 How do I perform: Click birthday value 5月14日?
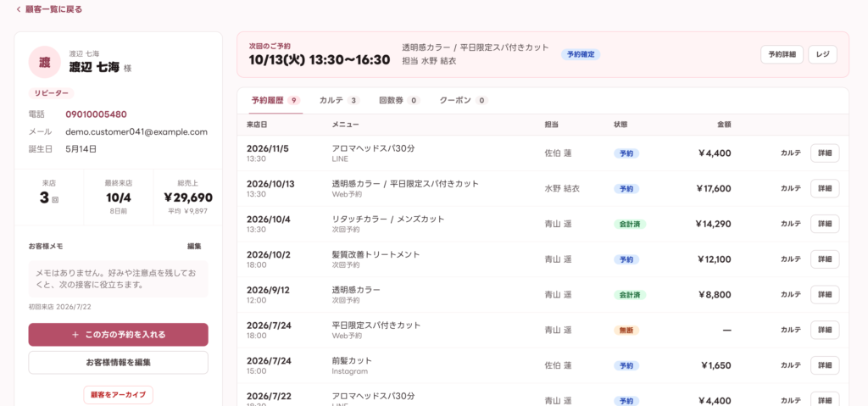coord(81,149)
